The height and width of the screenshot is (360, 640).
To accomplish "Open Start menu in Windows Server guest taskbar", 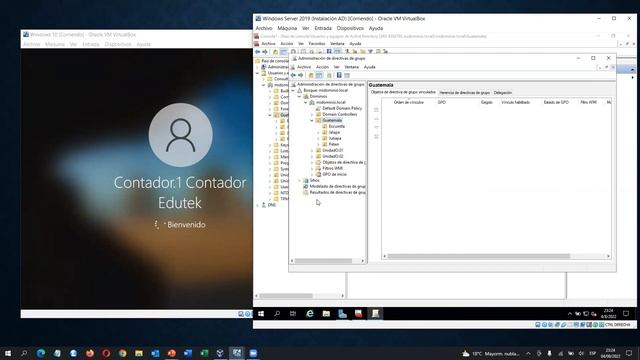I will [261, 313].
